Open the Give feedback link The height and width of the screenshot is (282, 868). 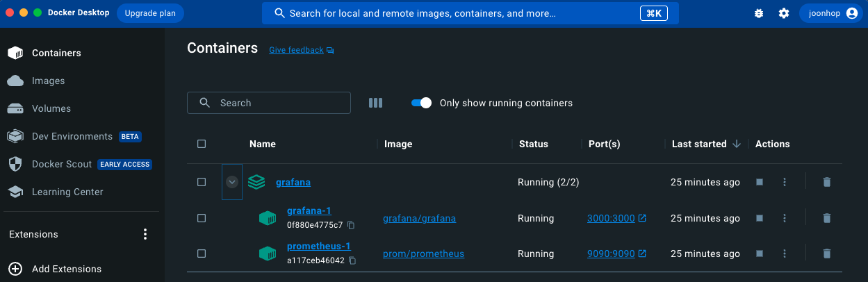point(302,50)
